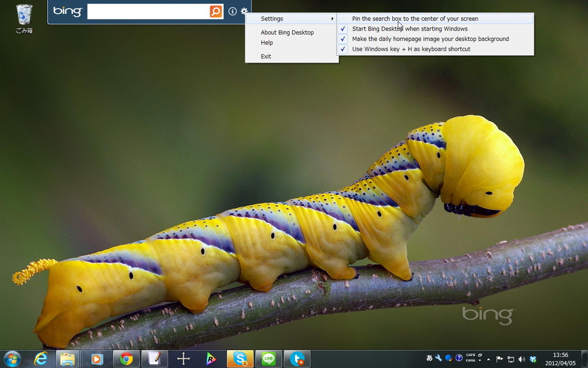Open the language bar options dropdown arrow
Viewport: 588px width, 368px height.
[x=479, y=361]
